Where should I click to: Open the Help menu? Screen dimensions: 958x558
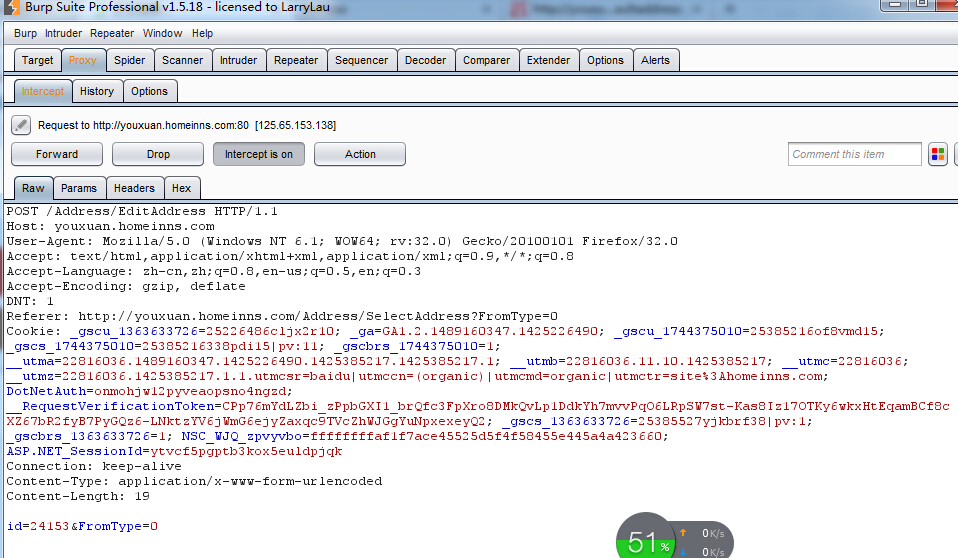pos(202,33)
